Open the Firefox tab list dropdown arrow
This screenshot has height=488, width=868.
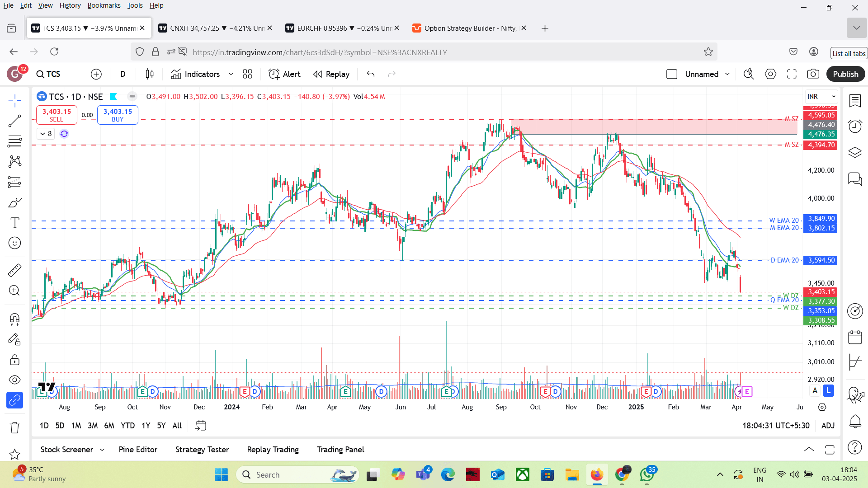tap(856, 28)
